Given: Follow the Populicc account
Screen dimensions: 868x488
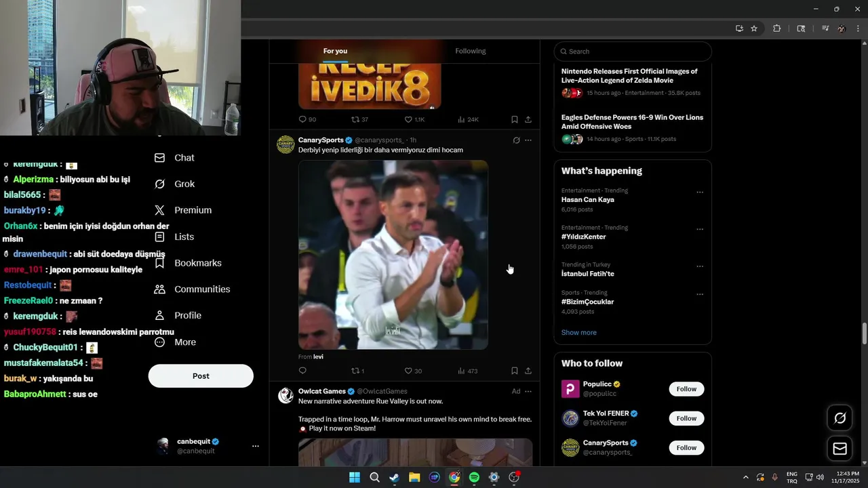Looking at the screenshot, I should tap(686, 389).
